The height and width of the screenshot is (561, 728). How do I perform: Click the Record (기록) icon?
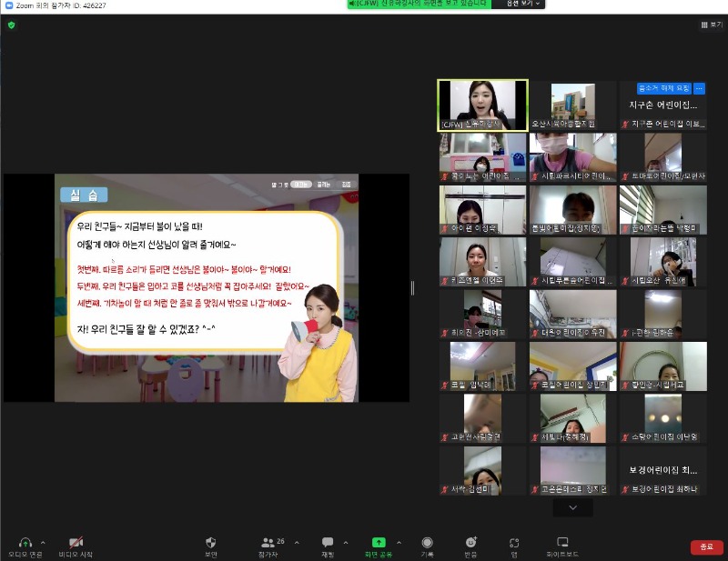pyautogui.click(x=427, y=542)
